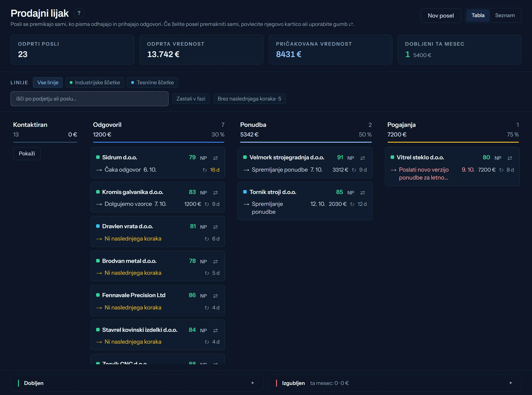Switch to Seznam view
The height and width of the screenshot is (395, 532).
pyautogui.click(x=505, y=15)
